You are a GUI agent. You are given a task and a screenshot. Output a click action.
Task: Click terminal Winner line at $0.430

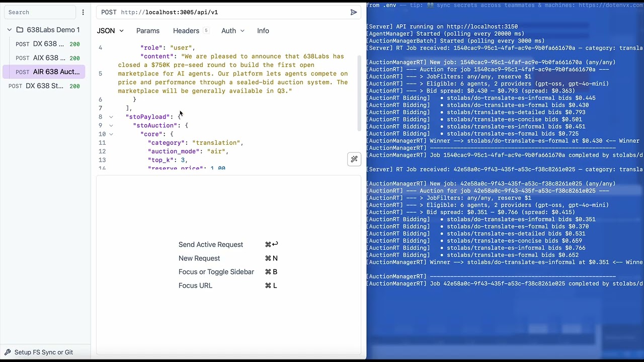[503, 141]
